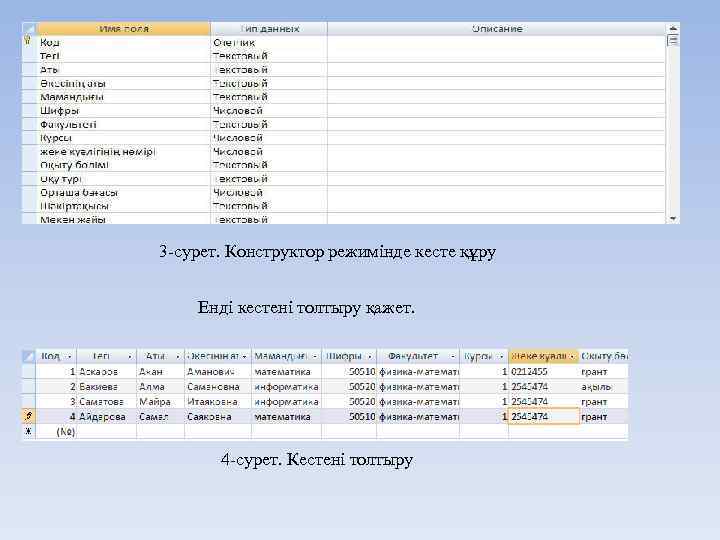Select the Мекен жайы field name
Image resolution: width=720 pixels, height=540 pixels.
point(124,219)
